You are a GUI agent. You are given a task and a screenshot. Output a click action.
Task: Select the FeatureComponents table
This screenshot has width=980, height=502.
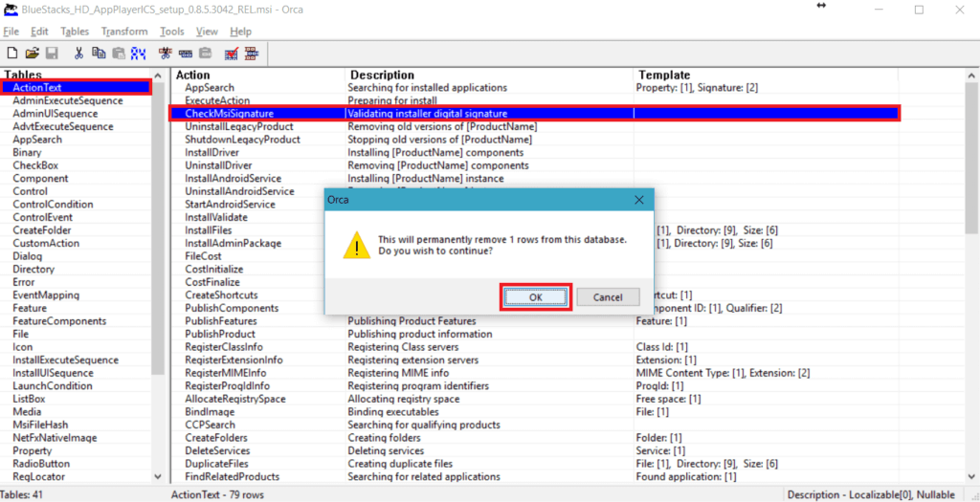coord(59,321)
